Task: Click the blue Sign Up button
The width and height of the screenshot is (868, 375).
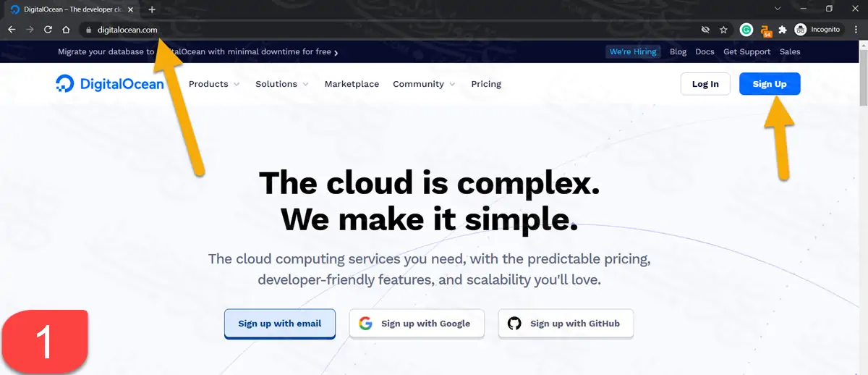Action: point(770,84)
